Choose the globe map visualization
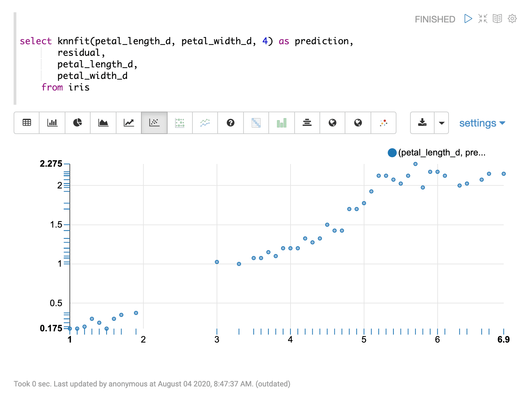Viewport: 532px width, 398px height. coord(332,123)
